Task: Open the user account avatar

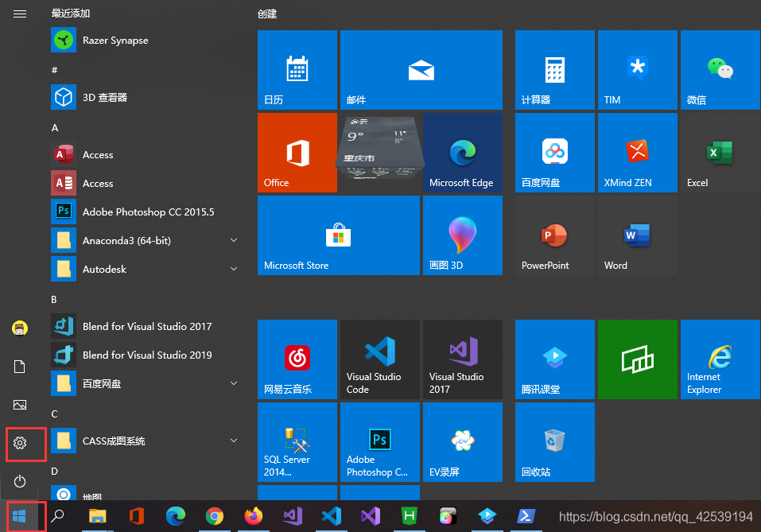Action: tap(20, 328)
